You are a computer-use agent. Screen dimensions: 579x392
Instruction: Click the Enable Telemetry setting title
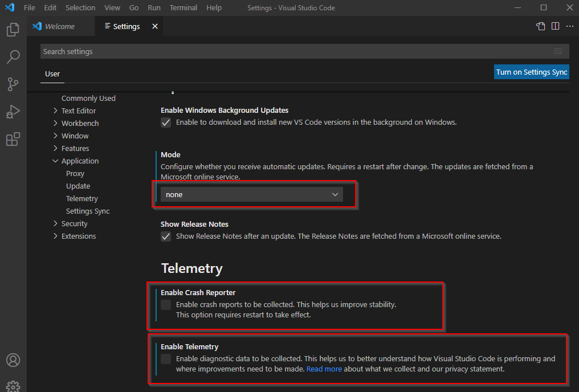click(x=189, y=347)
